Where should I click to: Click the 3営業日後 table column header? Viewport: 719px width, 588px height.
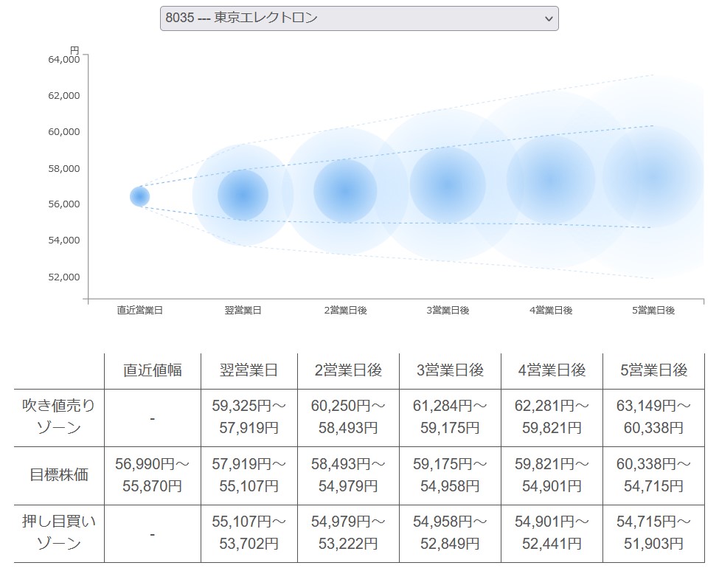(451, 370)
